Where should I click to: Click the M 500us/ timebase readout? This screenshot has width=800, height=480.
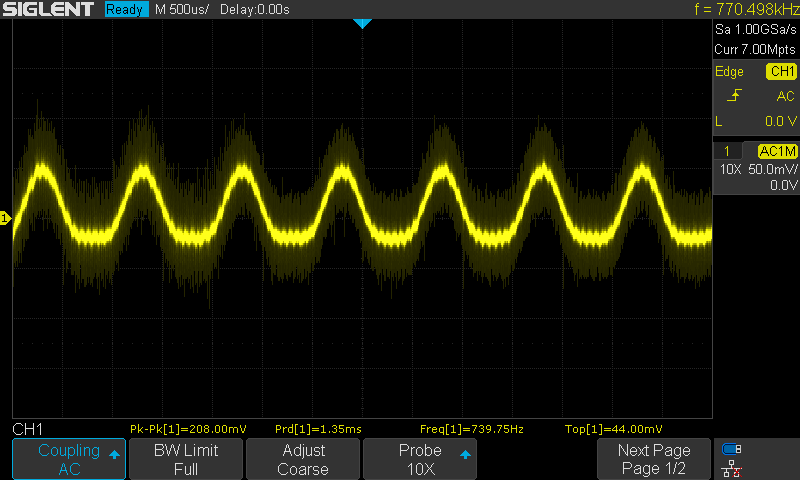tap(182, 9)
